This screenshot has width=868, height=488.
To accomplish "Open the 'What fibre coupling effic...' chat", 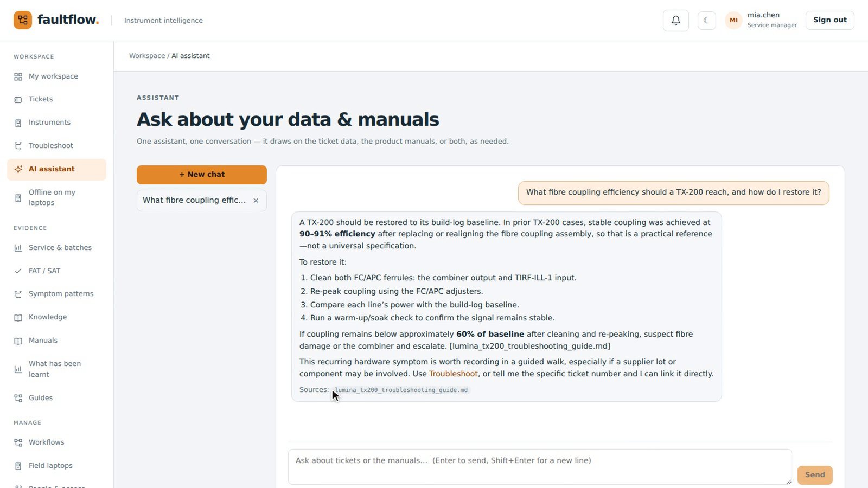I will [x=194, y=200].
